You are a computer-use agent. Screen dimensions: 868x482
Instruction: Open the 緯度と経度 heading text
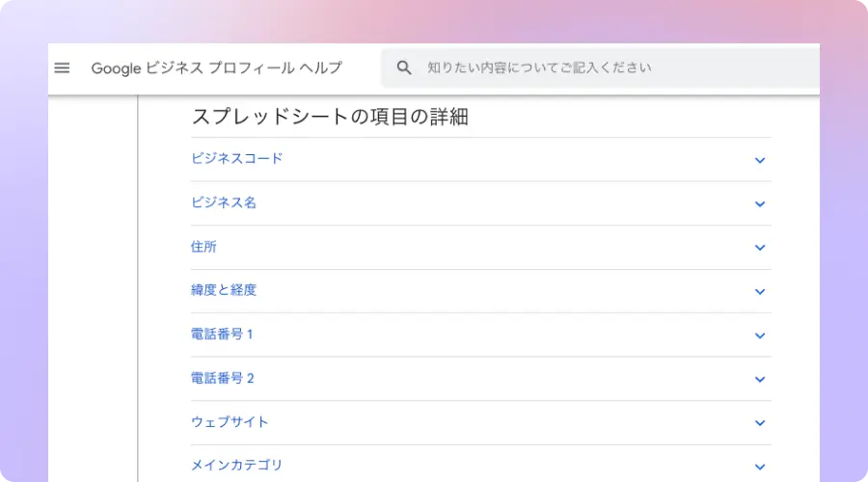224,290
